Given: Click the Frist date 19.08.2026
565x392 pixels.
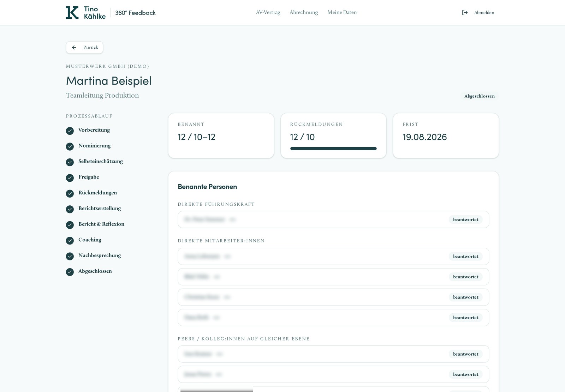Looking at the screenshot, I should [424, 137].
